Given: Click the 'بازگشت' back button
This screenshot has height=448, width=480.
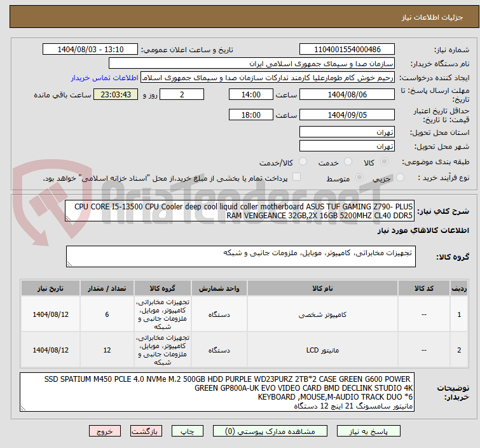Looking at the screenshot, I should pos(144,431).
